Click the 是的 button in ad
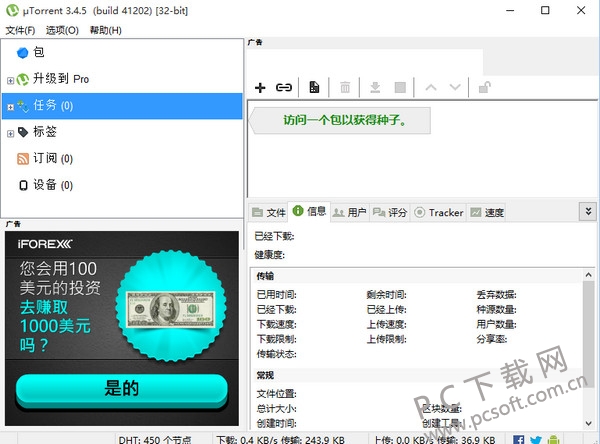 pyautogui.click(x=122, y=389)
